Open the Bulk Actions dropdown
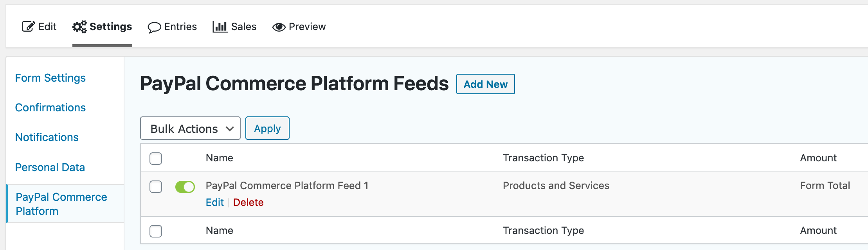 190,129
